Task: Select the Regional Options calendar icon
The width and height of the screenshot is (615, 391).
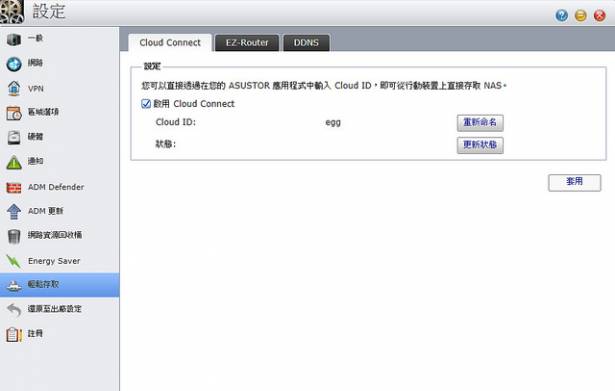Action: [x=14, y=113]
